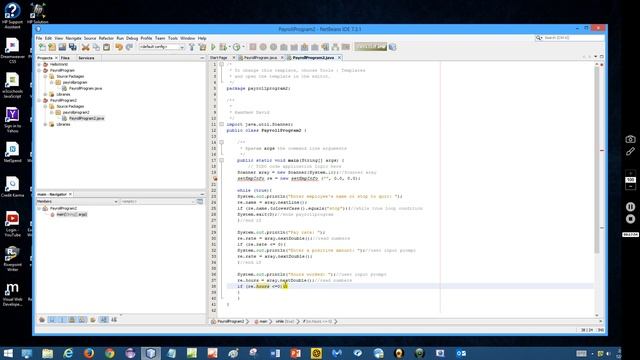Select PayrollProgram2.java in the project tree
The width and height of the screenshot is (640, 360).
coord(87,118)
